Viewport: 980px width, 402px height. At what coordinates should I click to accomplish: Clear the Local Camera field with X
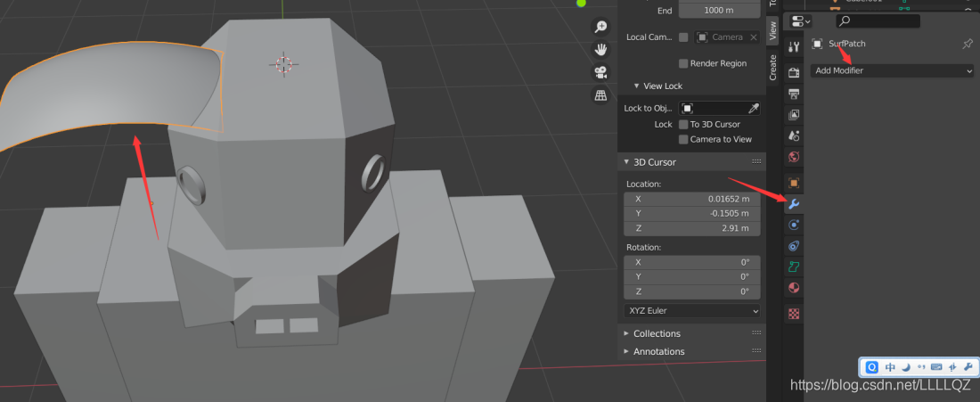754,37
